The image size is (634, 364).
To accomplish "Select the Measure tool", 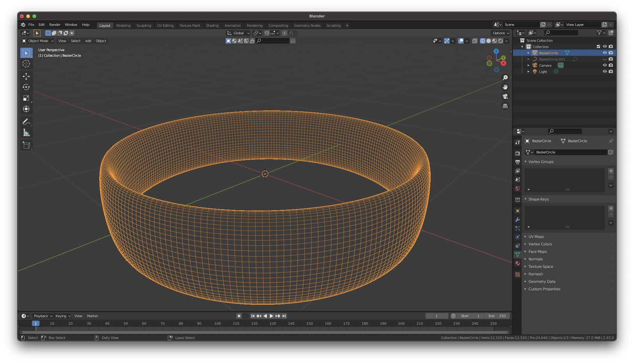I will click(26, 133).
